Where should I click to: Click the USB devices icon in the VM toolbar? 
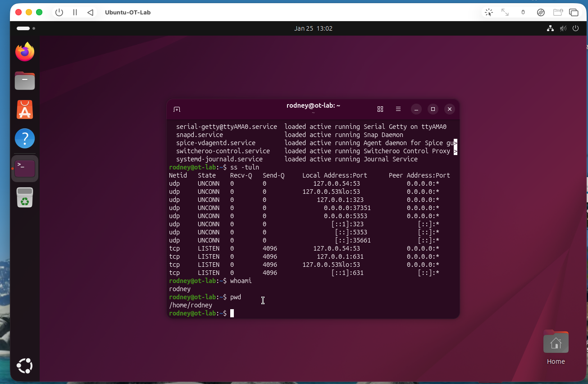[x=523, y=12]
